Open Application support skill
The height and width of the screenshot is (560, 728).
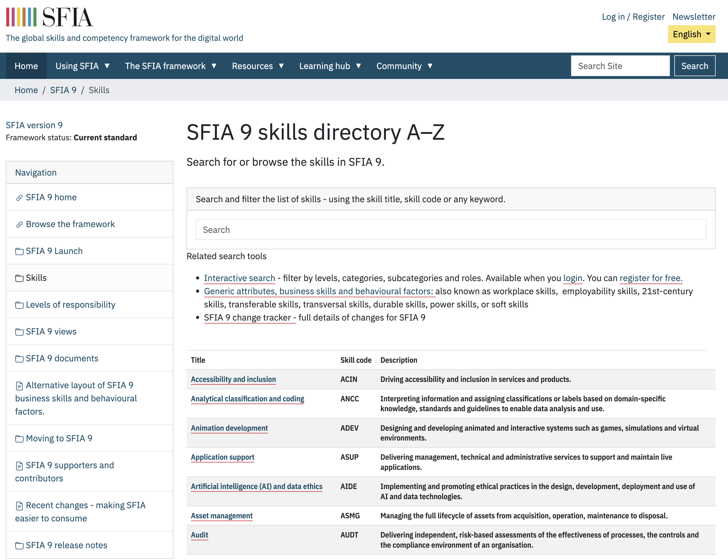pos(223,457)
